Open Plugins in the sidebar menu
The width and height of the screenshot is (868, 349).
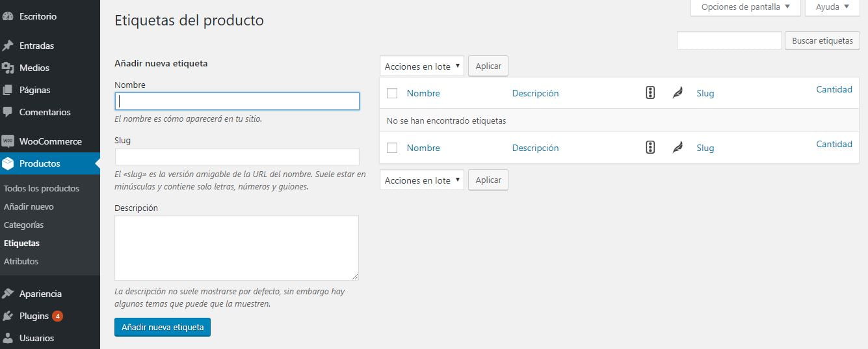[x=34, y=316]
